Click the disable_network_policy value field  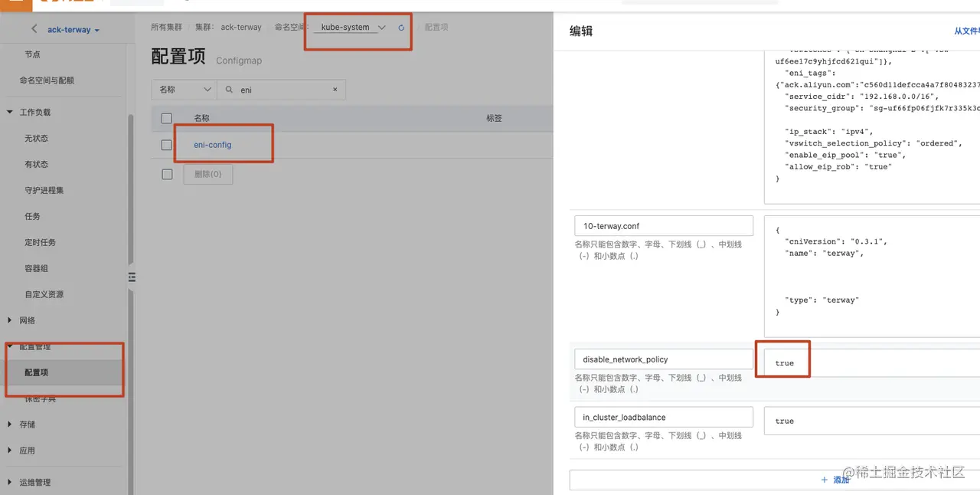[x=872, y=362]
